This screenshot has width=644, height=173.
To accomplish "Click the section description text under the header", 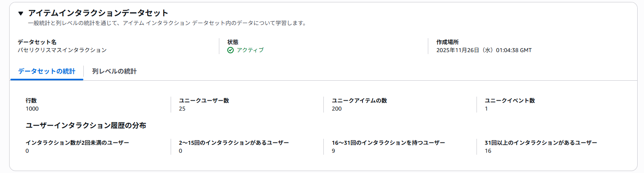I will click(x=167, y=23).
